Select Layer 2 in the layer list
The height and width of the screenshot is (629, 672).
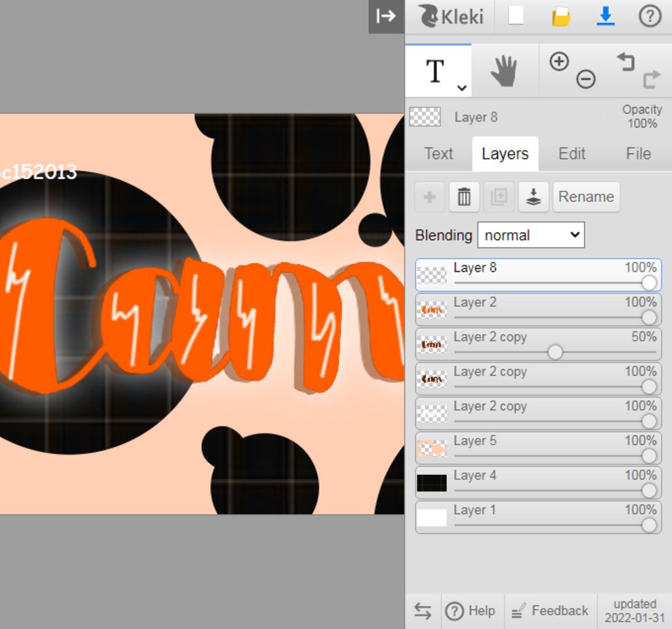[x=538, y=309]
